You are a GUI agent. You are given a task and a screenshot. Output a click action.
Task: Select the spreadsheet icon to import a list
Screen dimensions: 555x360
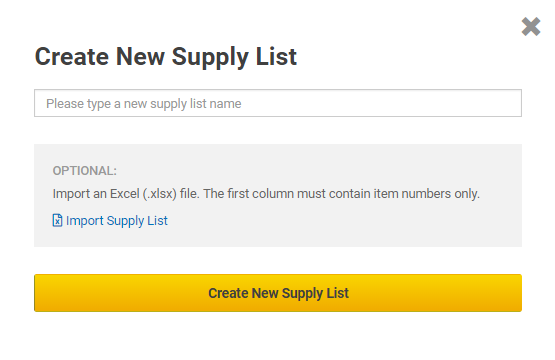tap(57, 220)
